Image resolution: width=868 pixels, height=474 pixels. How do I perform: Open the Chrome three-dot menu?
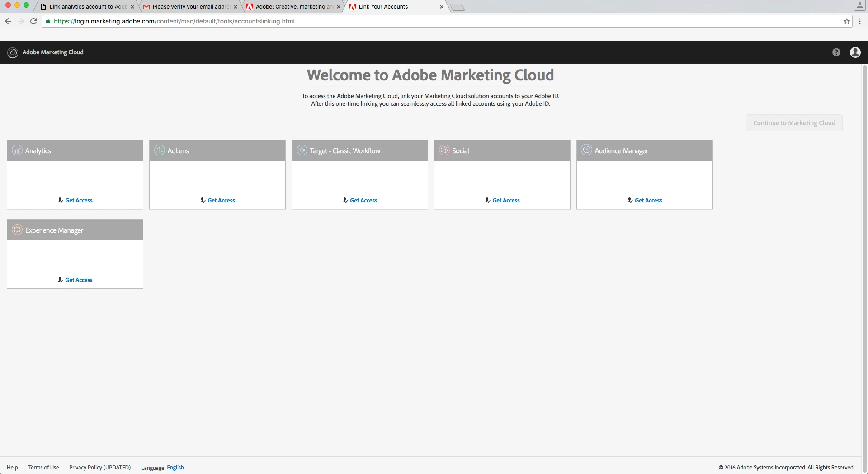pos(860,21)
